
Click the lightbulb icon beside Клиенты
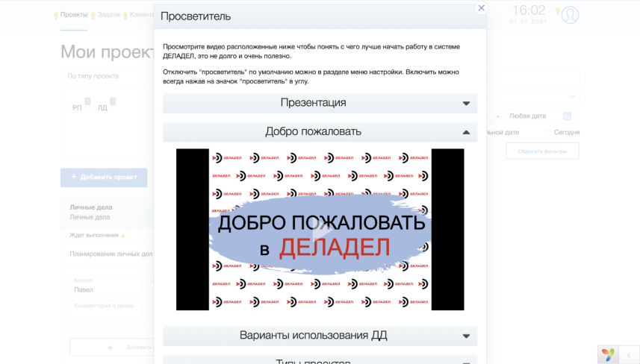125,16
